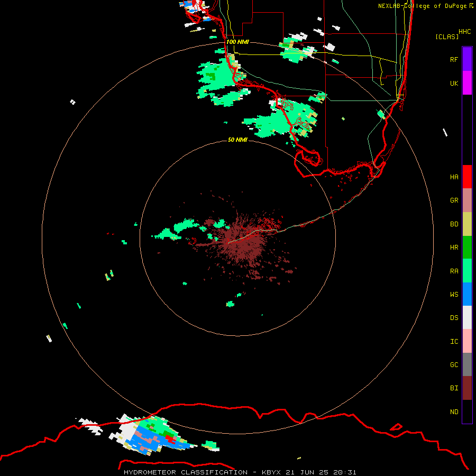Click the BI legend label

click(x=454, y=388)
